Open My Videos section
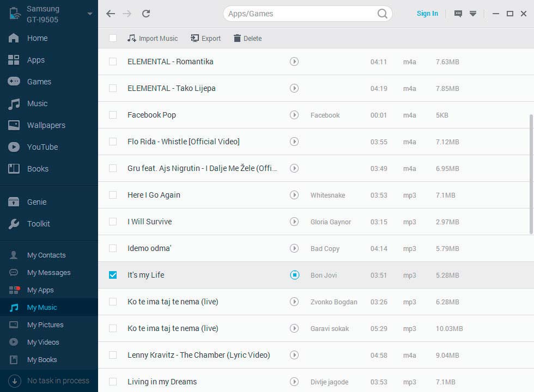The height and width of the screenshot is (392, 534). (x=49, y=342)
